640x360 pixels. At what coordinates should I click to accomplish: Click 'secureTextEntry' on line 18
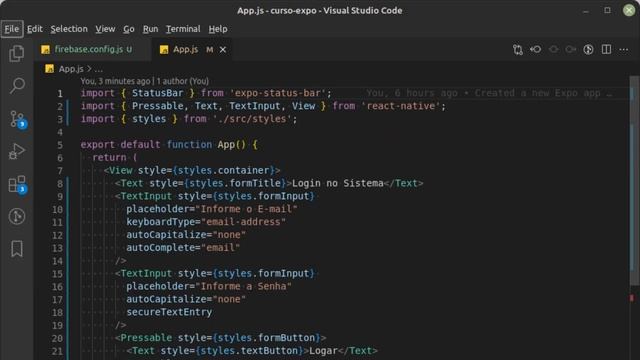coord(169,312)
